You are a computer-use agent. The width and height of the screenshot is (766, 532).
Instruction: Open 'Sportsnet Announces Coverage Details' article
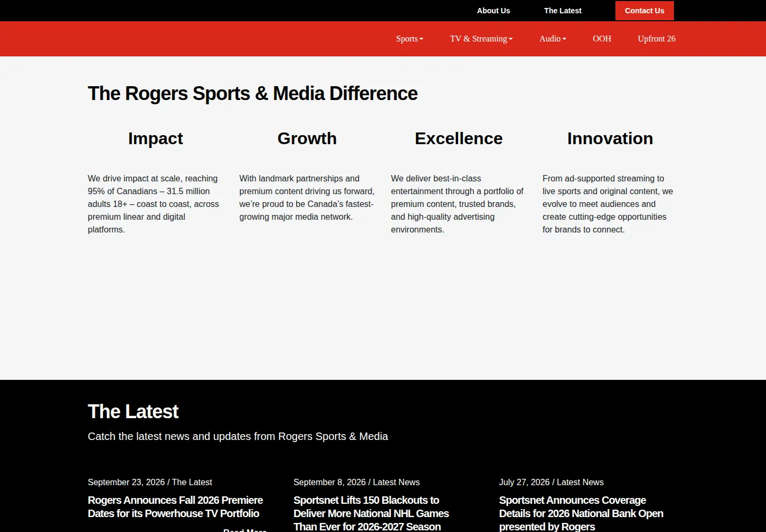[x=581, y=513]
